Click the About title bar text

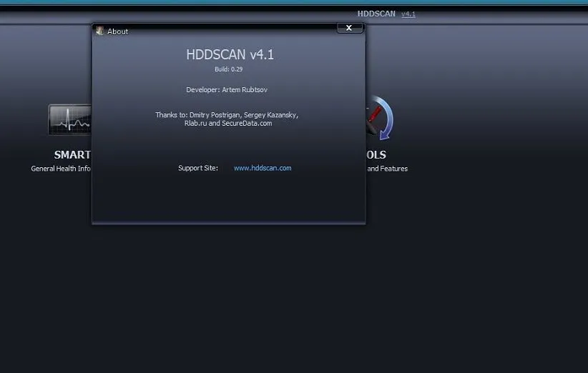point(118,31)
